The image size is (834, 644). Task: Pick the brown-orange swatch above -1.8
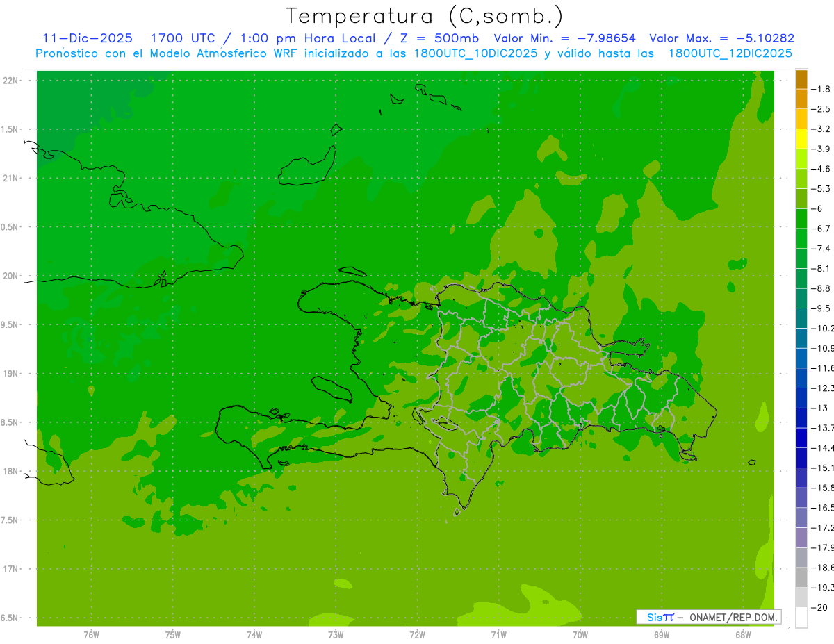coord(801,79)
